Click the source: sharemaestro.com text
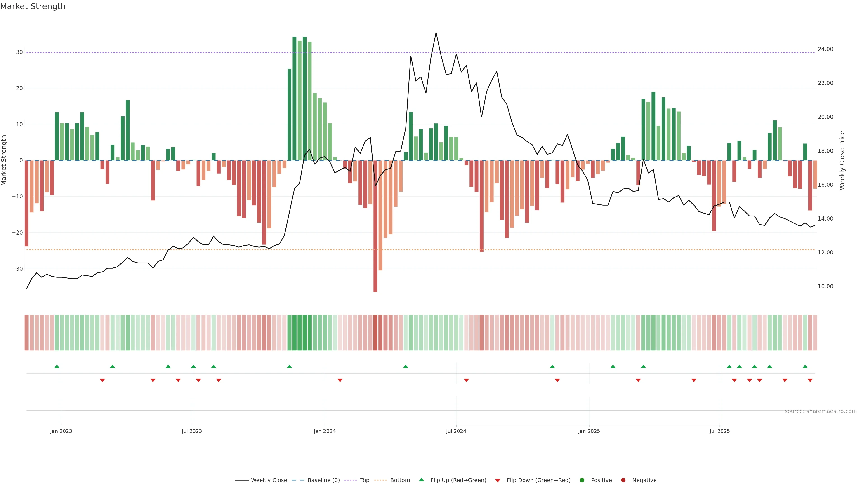This screenshot has height=488, width=868. tap(821, 411)
